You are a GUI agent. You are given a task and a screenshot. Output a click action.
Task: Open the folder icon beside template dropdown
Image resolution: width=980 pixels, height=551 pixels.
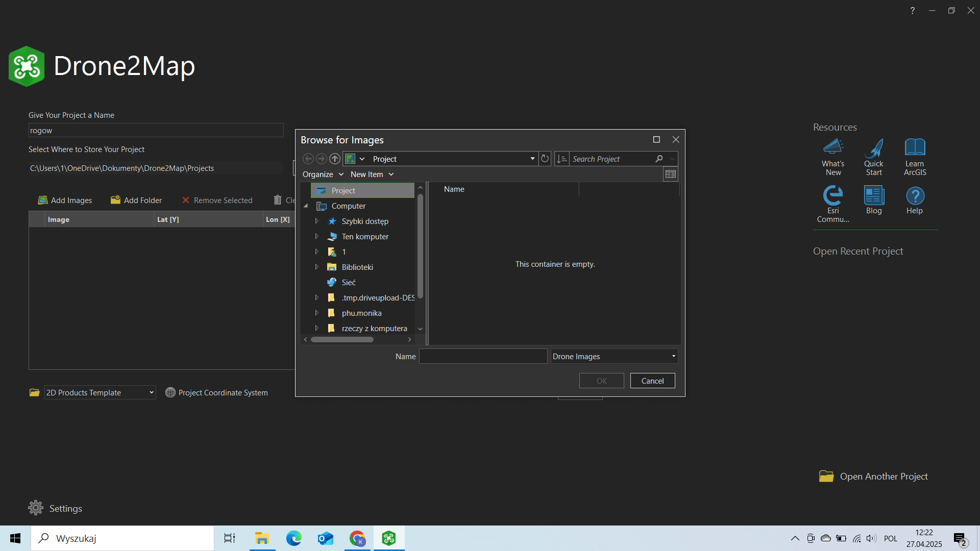(35, 392)
